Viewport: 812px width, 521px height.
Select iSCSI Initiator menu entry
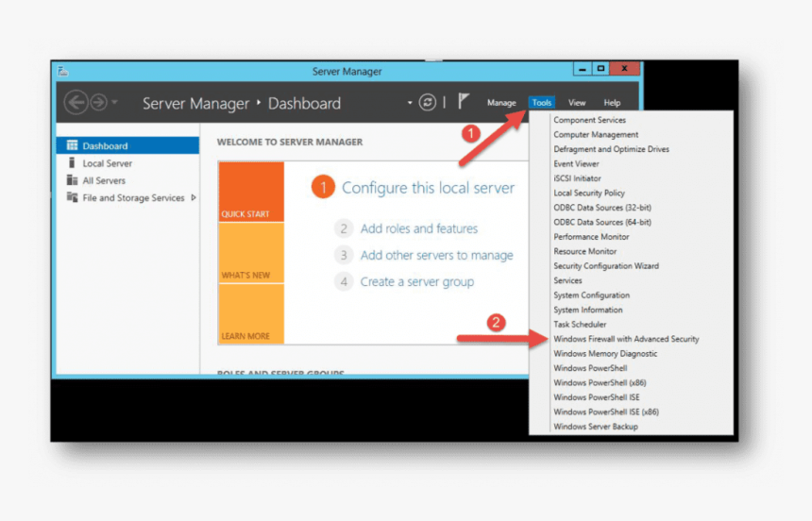577,178
